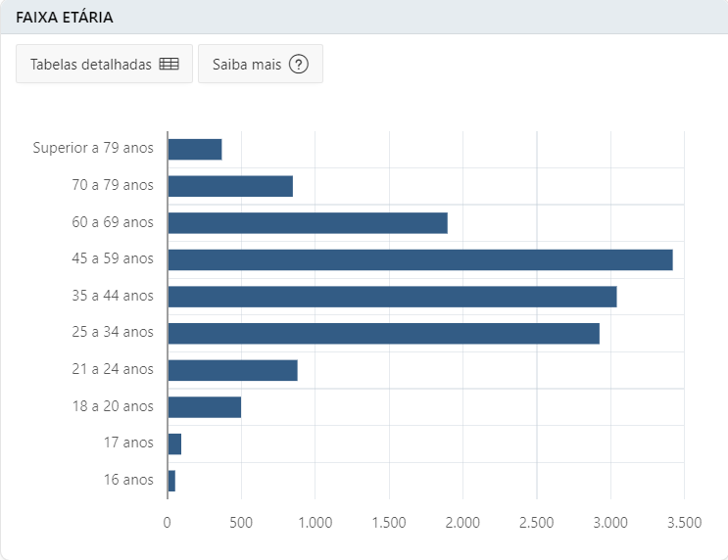The width and height of the screenshot is (728, 560).
Task: Click the question mark icon in Saiba mais
Action: 299,64
